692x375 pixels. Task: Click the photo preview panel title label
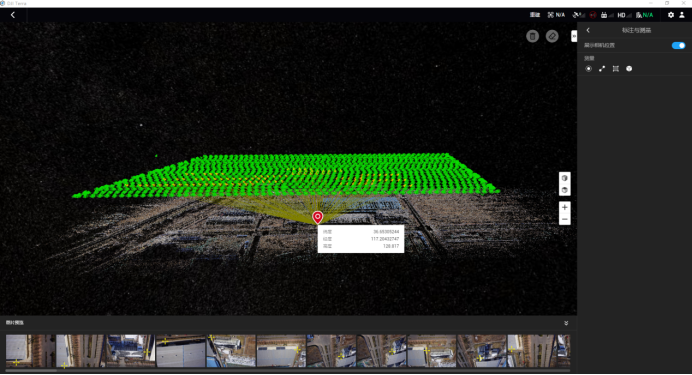coord(15,323)
